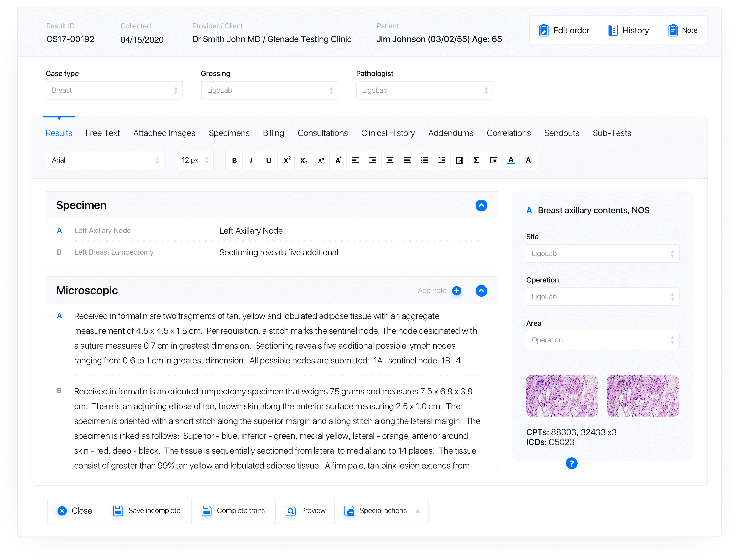Toggle underline formatting
The width and height of the screenshot is (739, 560).
click(269, 160)
